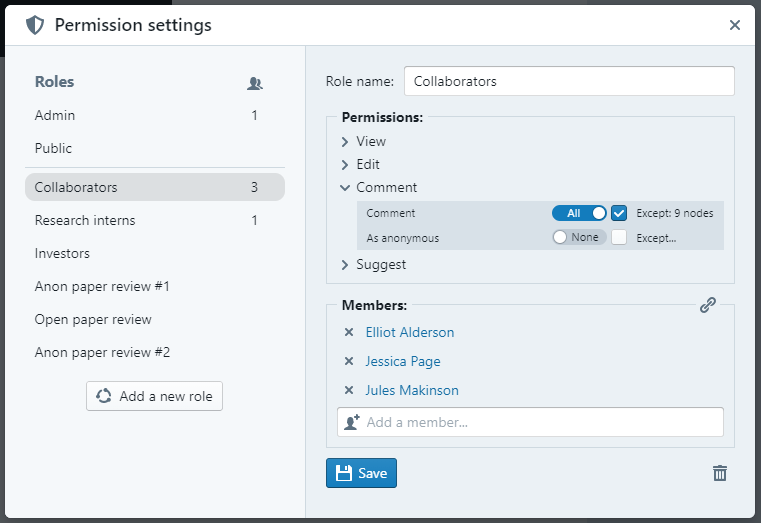Click the Save button

(361, 473)
